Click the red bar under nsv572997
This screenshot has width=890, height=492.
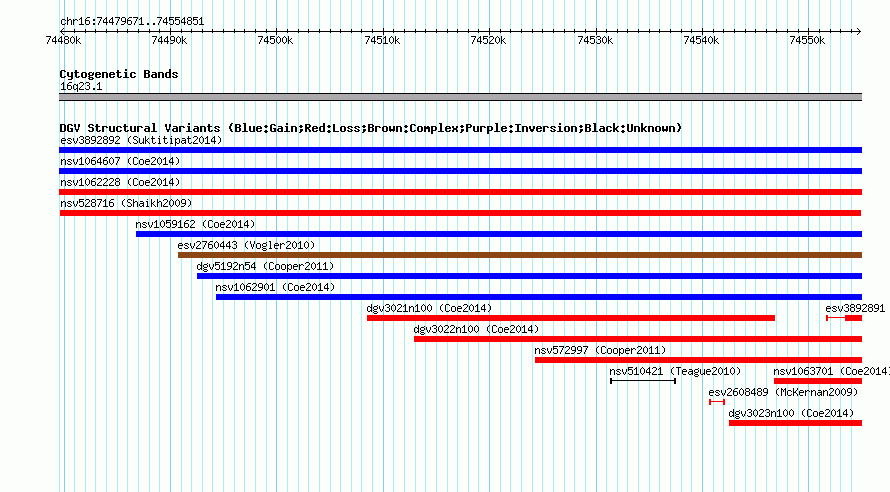(x=698, y=360)
